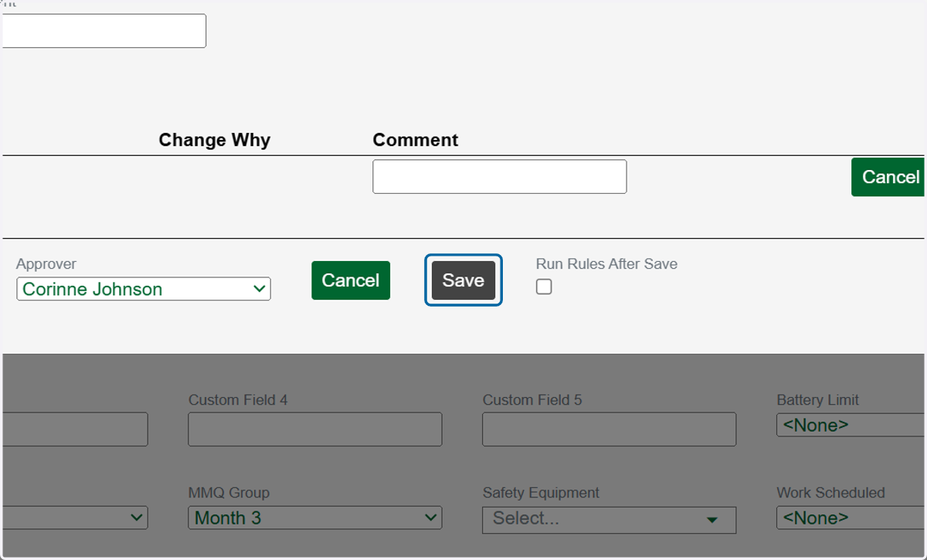This screenshot has height=560, width=927.
Task: Click the Cancel button in the Comment row
Action: click(x=888, y=177)
